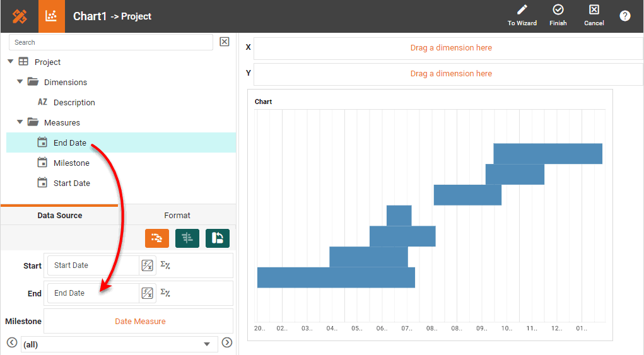Open the help question mark icon
The width and height of the screenshot is (644, 355).
coord(624,16)
